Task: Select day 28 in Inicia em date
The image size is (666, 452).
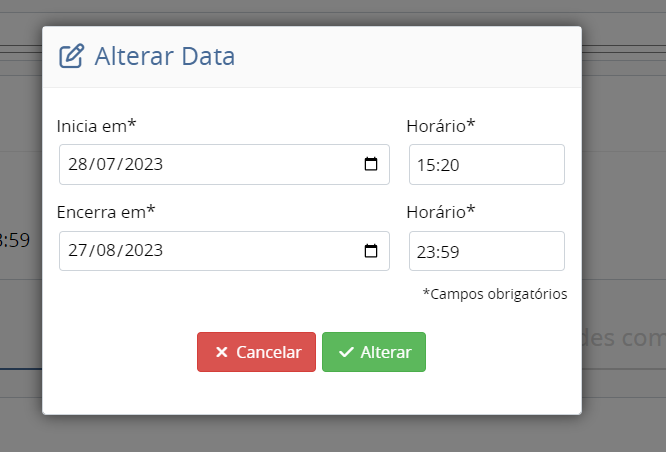Action: coord(78,165)
